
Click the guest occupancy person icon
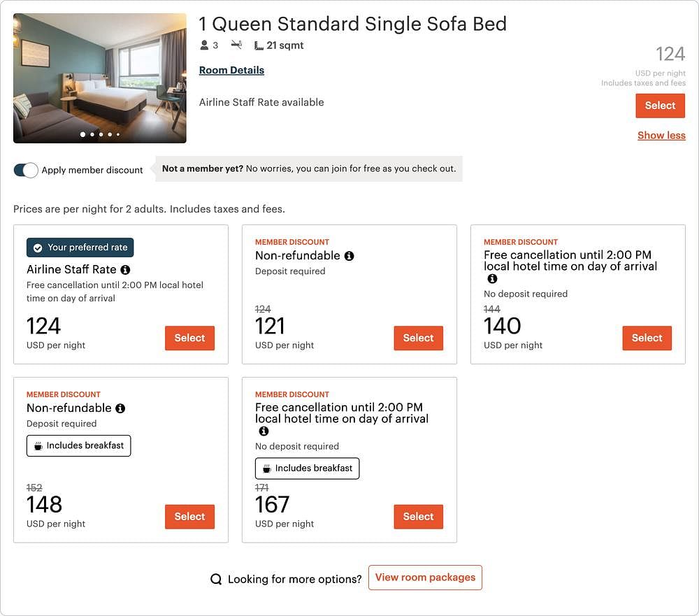pos(204,45)
